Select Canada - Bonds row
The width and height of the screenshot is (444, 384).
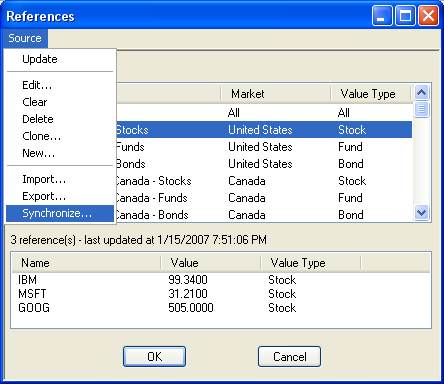coord(264,215)
